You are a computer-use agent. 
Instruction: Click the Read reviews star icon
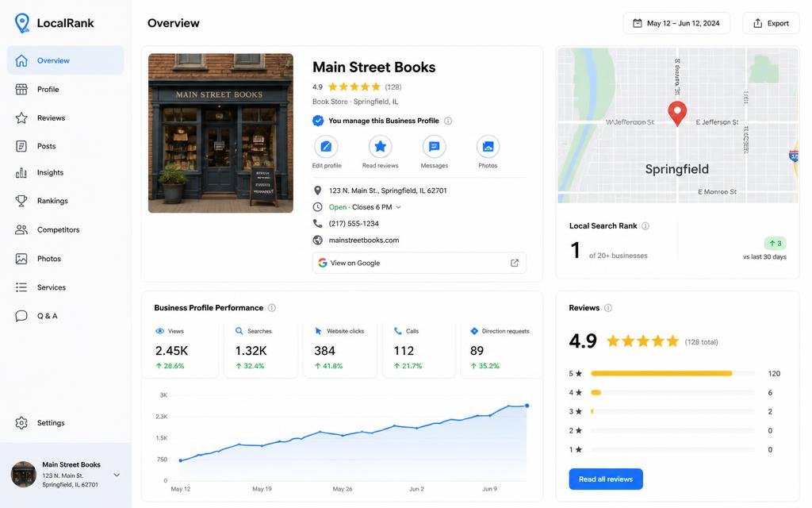380,147
